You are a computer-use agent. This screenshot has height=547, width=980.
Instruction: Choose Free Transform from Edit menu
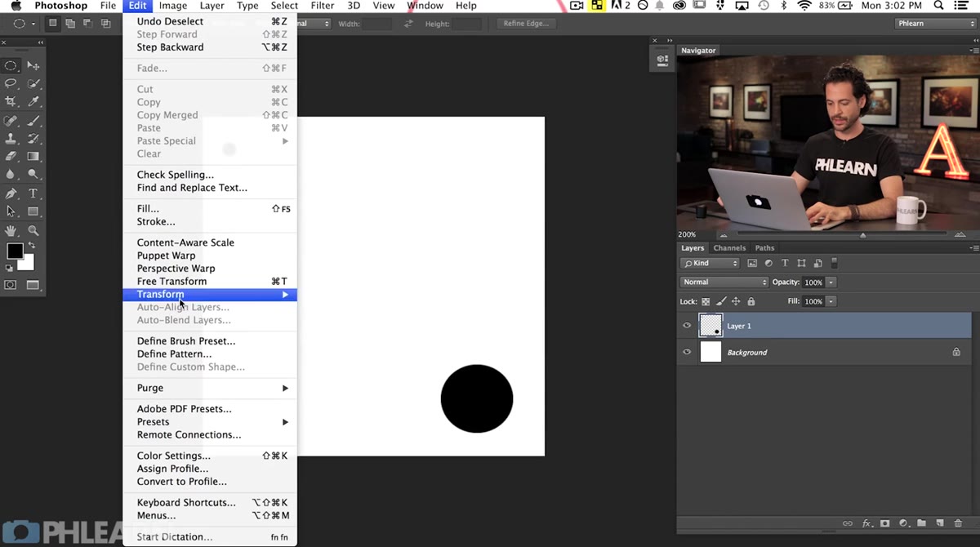click(x=210, y=282)
